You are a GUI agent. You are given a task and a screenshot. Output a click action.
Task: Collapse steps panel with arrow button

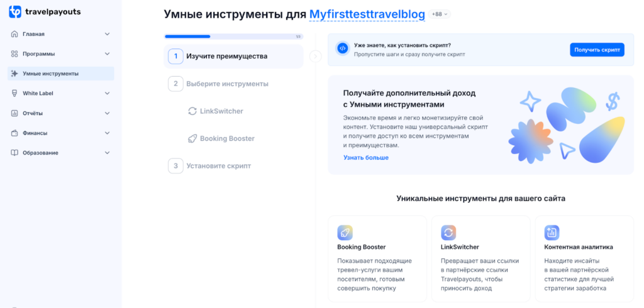click(x=316, y=57)
